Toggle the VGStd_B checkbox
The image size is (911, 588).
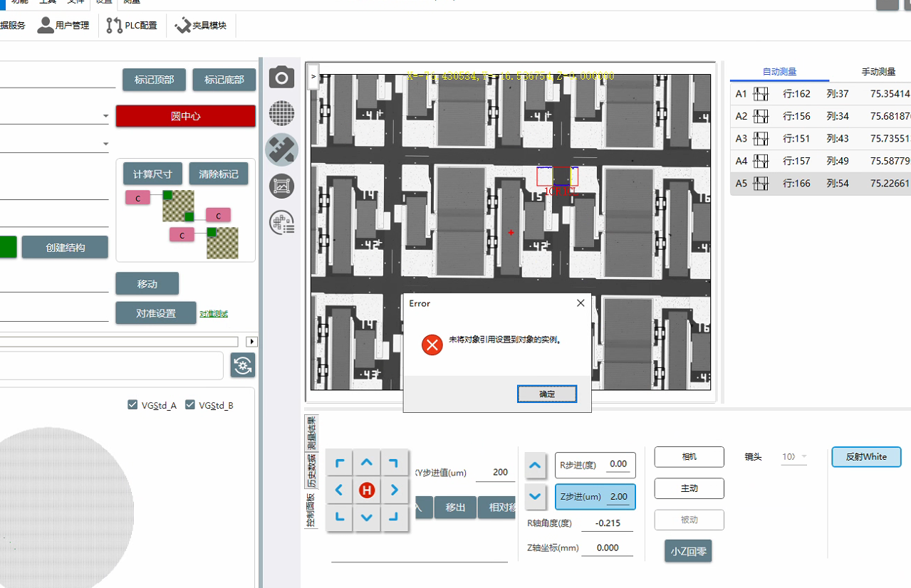pos(190,405)
